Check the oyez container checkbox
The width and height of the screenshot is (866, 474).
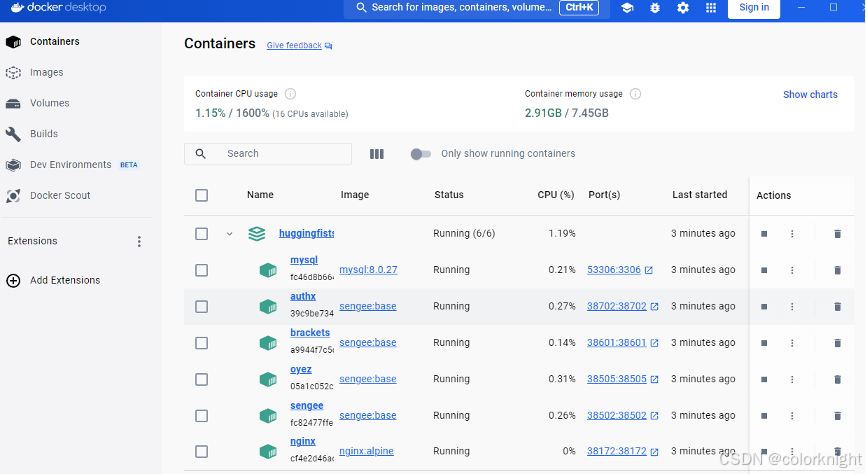click(x=202, y=380)
